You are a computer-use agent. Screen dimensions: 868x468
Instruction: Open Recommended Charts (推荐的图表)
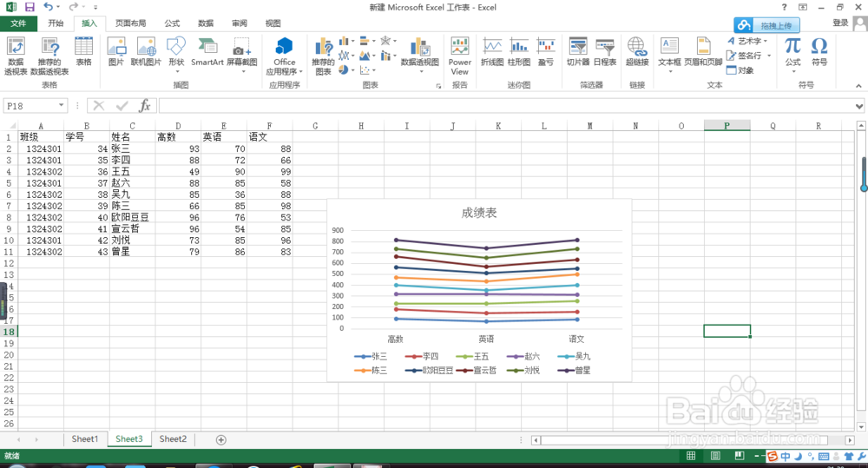coord(323,56)
